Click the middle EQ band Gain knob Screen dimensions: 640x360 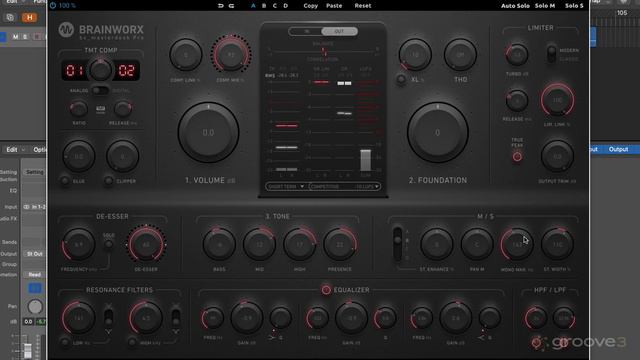tap(351, 318)
